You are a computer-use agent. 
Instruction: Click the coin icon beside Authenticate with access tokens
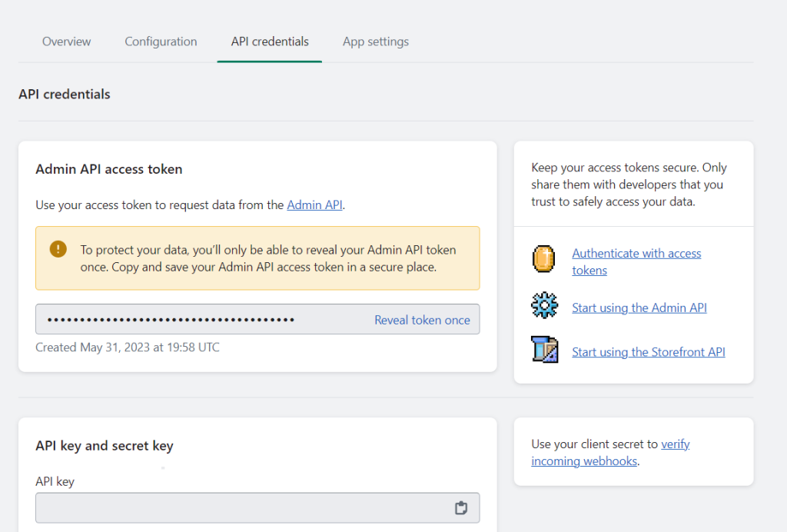[543, 259]
